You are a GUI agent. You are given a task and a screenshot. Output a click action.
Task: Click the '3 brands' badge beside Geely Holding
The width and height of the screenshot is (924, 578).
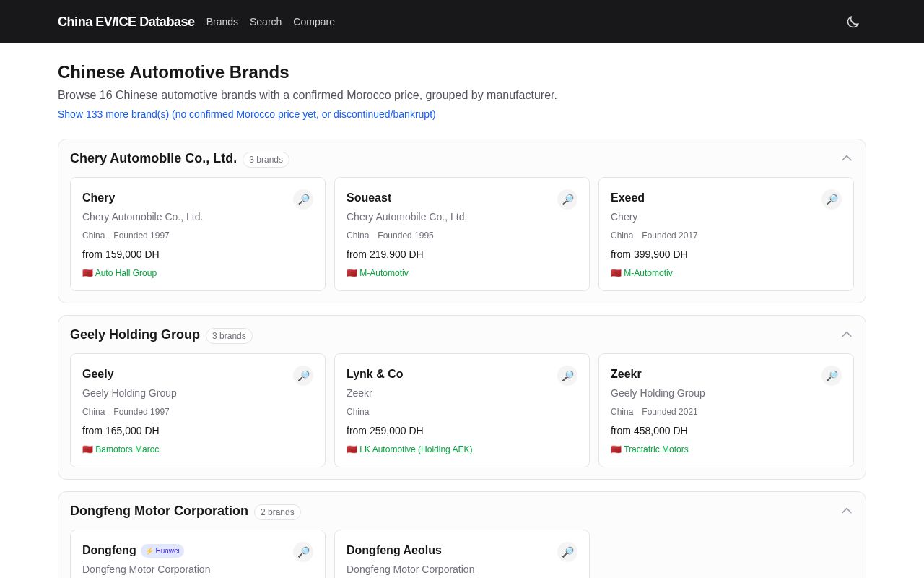coord(230,336)
